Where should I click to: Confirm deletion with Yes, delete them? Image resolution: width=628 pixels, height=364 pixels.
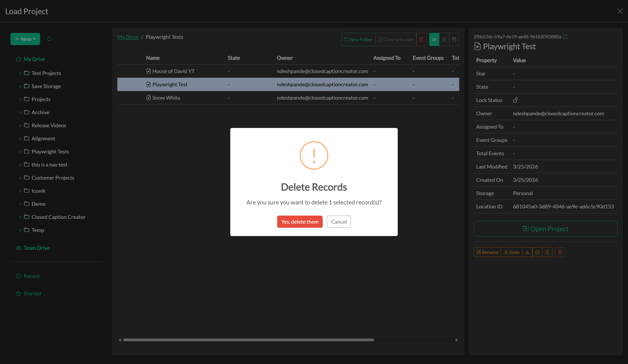[300, 221]
